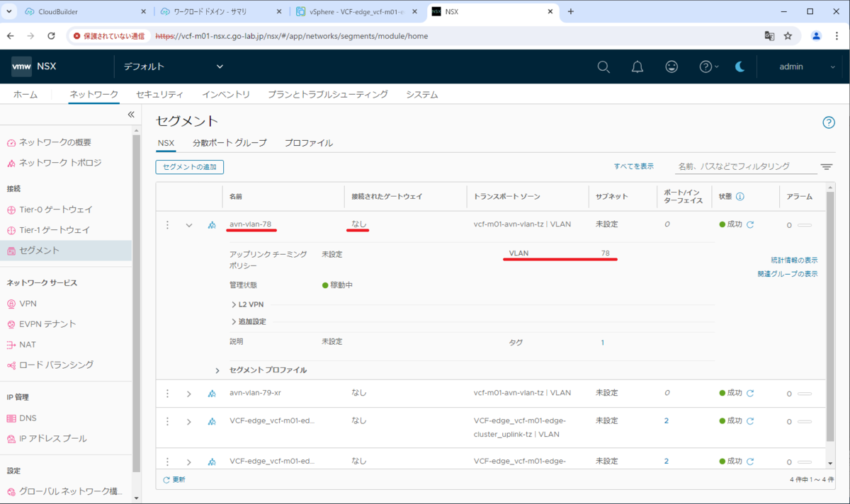The height and width of the screenshot is (504, 850).
Task: Expand the avn-vlan-79-xr row
Action: (189, 394)
